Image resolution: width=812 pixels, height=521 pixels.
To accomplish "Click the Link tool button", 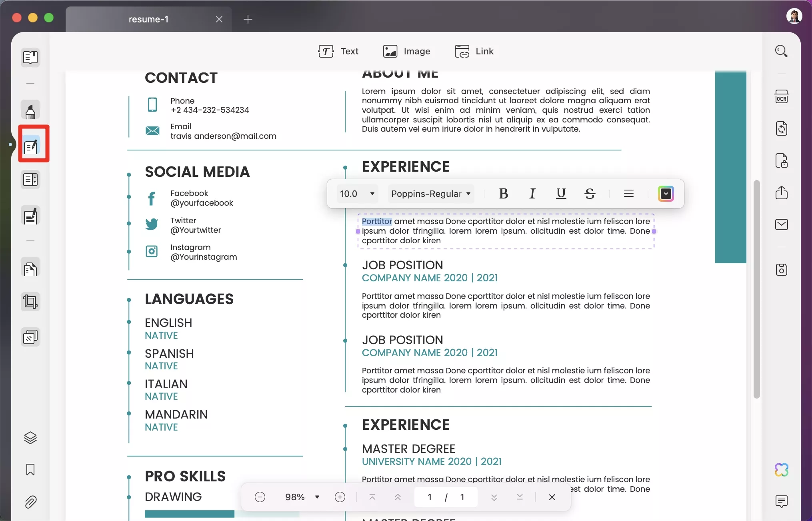I will [474, 51].
